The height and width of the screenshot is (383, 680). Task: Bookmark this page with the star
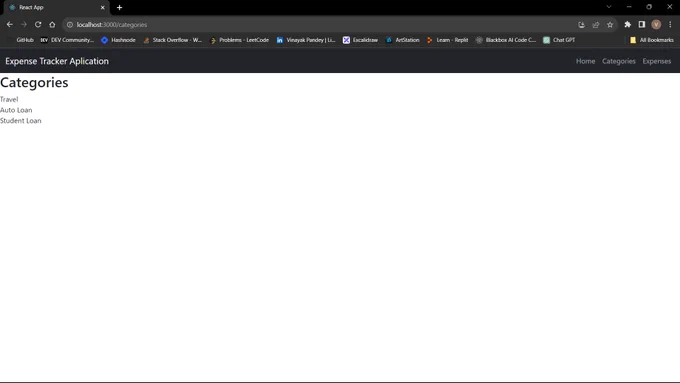(x=610, y=25)
